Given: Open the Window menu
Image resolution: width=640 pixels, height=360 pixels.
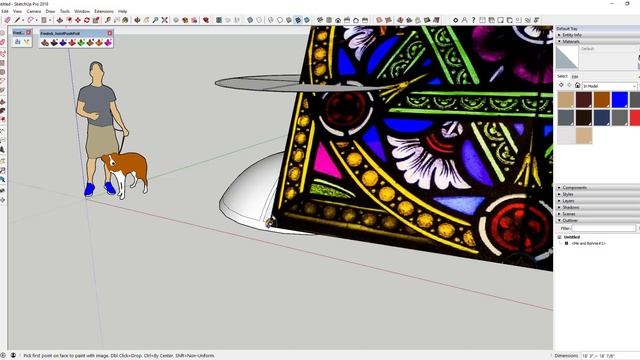Looking at the screenshot, I should [82, 11].
